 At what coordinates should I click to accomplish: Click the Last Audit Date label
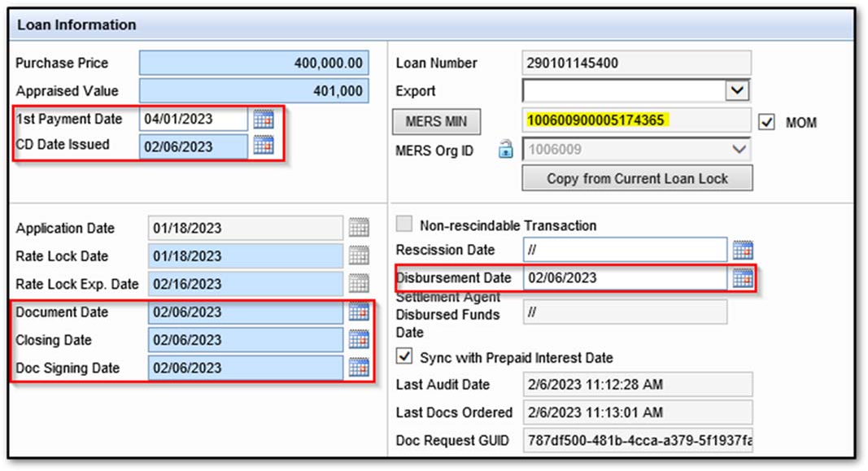pyautogui.click(x=443, y=385)
